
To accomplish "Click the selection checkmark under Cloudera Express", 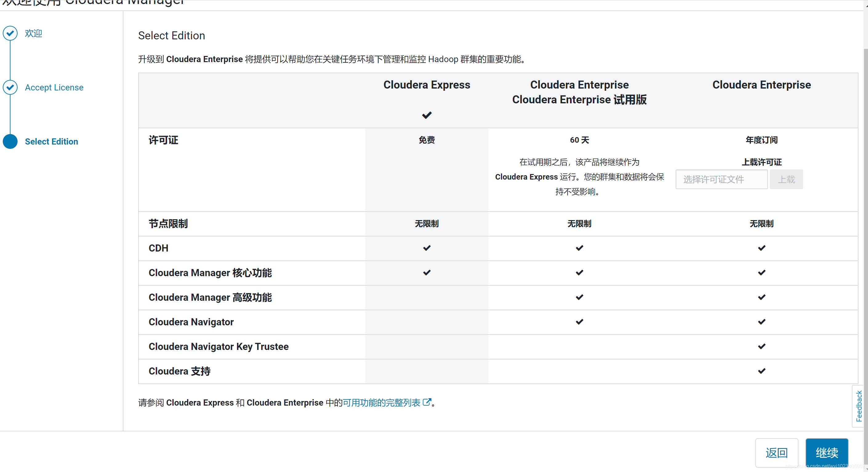I will pos(427,116).
